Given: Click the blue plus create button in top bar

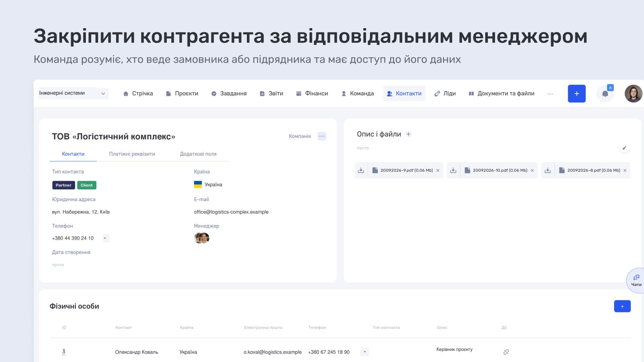Looking at the screenshot, I should click(x=577, y=94).
